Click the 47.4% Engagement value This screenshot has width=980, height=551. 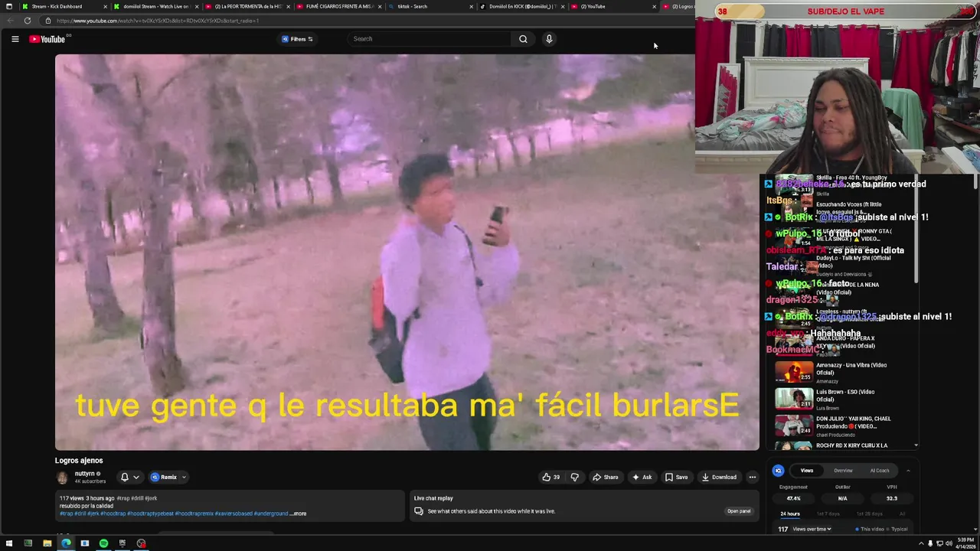pyautogui.click(x=793, y=498)
